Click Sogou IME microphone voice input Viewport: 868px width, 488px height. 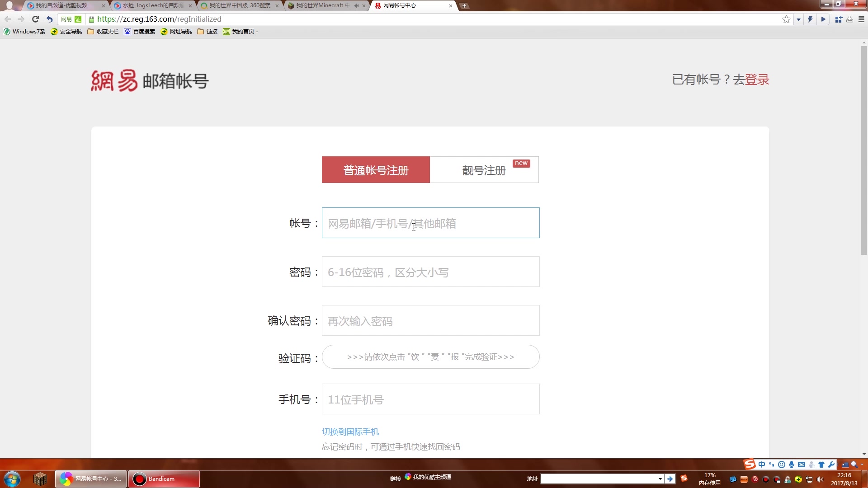tap(792, 465)
